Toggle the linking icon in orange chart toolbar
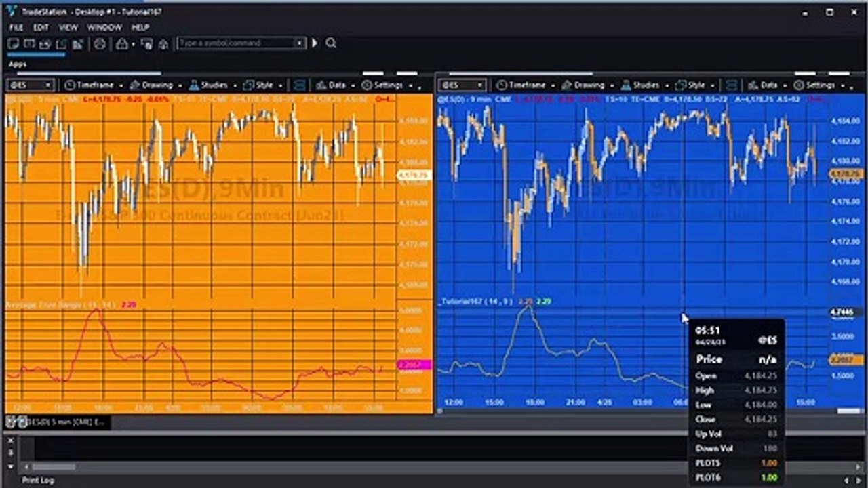This screenshot has height=488, width=868. coord(299,85)
